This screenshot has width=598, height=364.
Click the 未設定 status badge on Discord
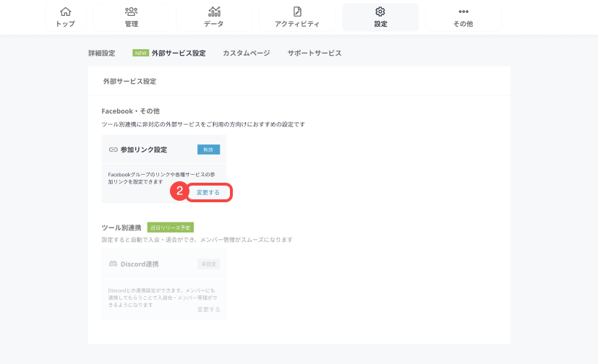click(208, 264)
